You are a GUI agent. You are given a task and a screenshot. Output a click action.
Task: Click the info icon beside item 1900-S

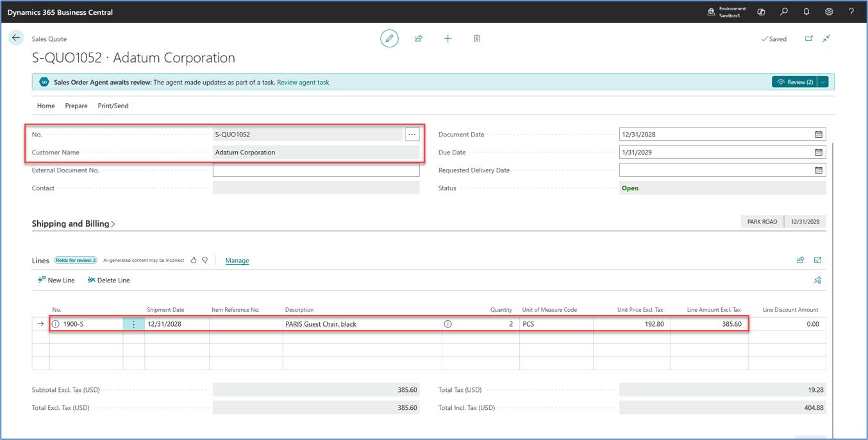(55, 324)
